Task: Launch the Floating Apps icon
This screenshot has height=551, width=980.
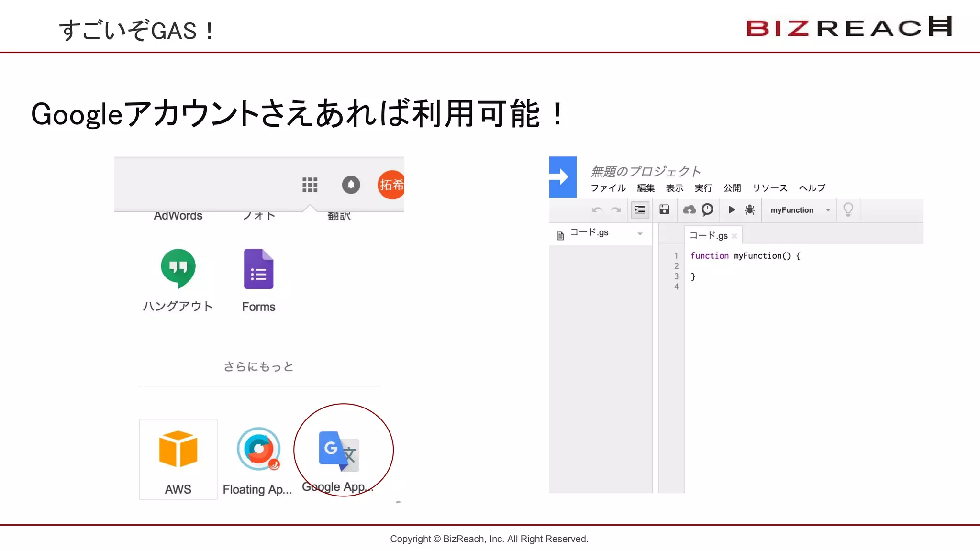Action: point(258,449)
